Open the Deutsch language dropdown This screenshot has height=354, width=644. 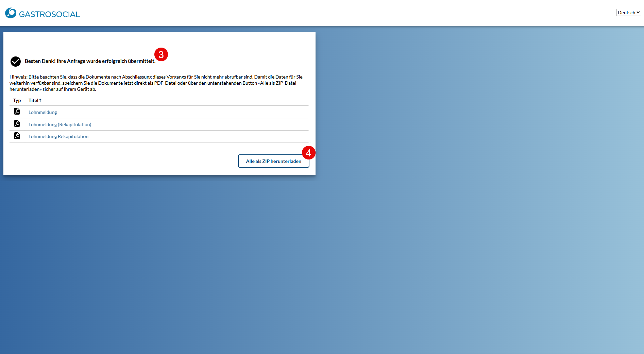coord(628,13)
